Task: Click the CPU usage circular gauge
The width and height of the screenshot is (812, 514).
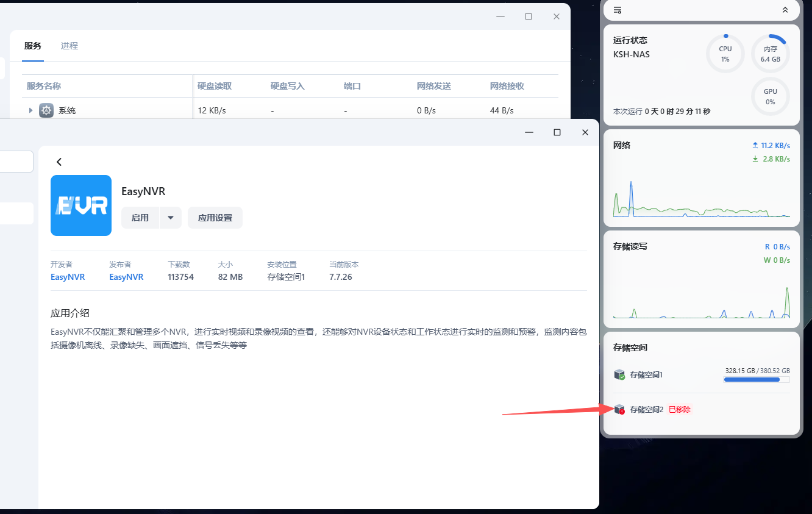Action: click(725, 54)
